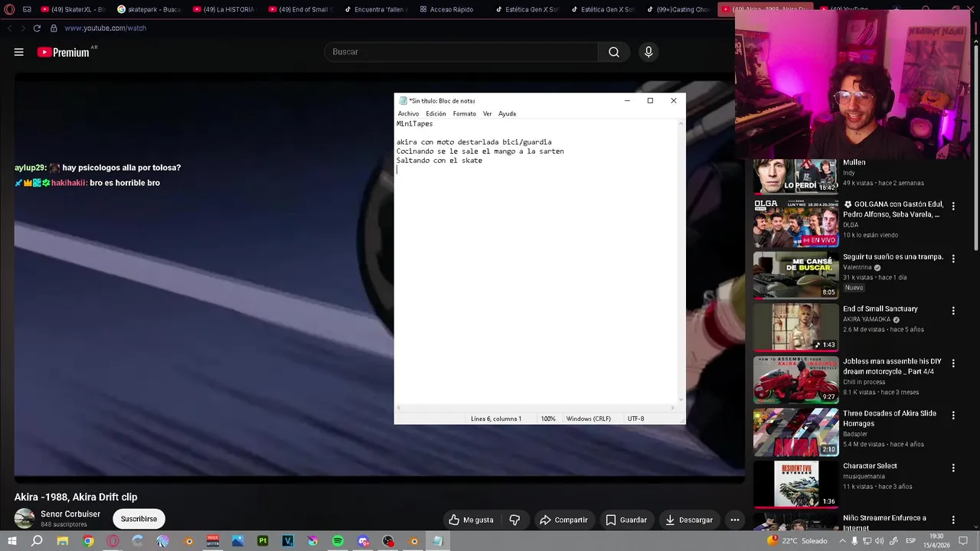Open the GX Corner gamepad icon
Viewport: 980px width, 551px height.
(27, 9)
